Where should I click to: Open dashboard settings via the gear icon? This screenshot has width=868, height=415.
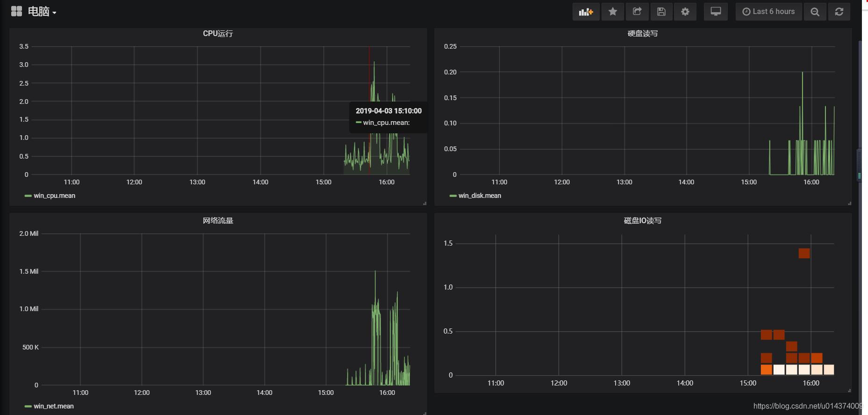click(x=685, y=12)
